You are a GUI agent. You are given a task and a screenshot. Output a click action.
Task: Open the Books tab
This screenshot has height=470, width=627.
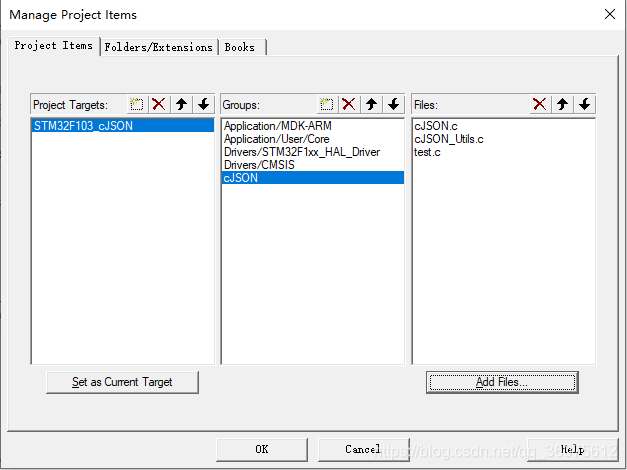[242, 47]
